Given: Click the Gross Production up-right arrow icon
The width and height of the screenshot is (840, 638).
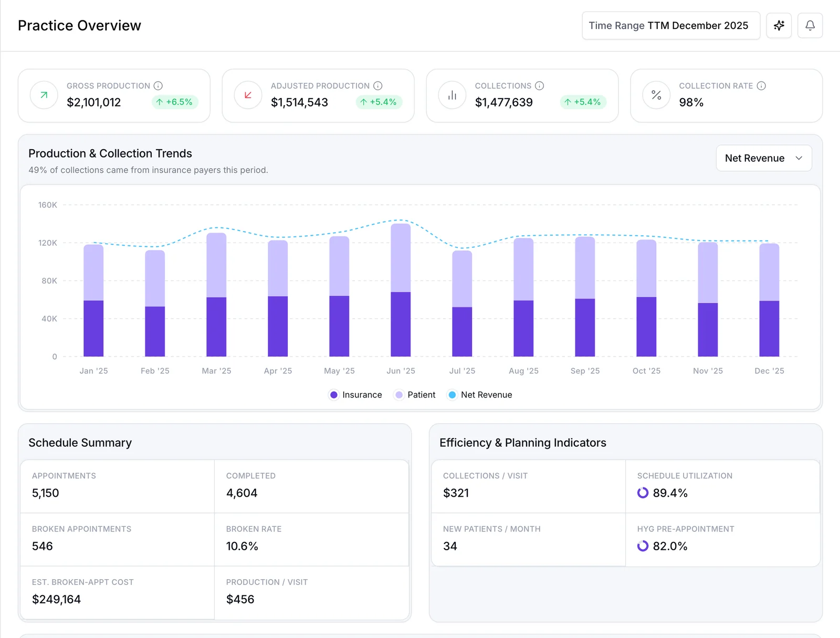Looking at the screenshot, I should tap(44, 95).
